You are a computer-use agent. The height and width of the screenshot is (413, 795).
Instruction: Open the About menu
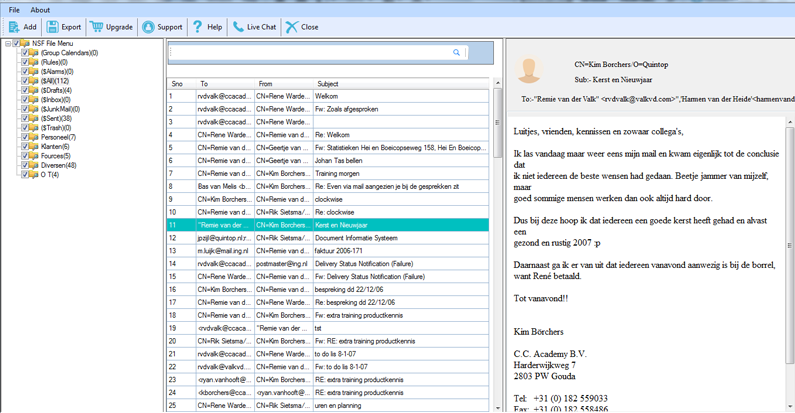pyautogui.click(x=40, y=10)
